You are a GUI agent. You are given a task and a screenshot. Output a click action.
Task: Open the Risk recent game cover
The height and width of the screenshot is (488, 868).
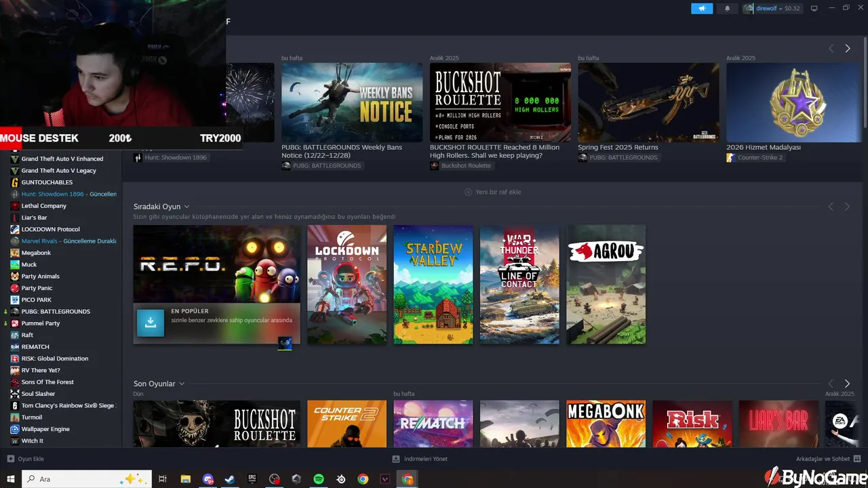tap(692, 424)
